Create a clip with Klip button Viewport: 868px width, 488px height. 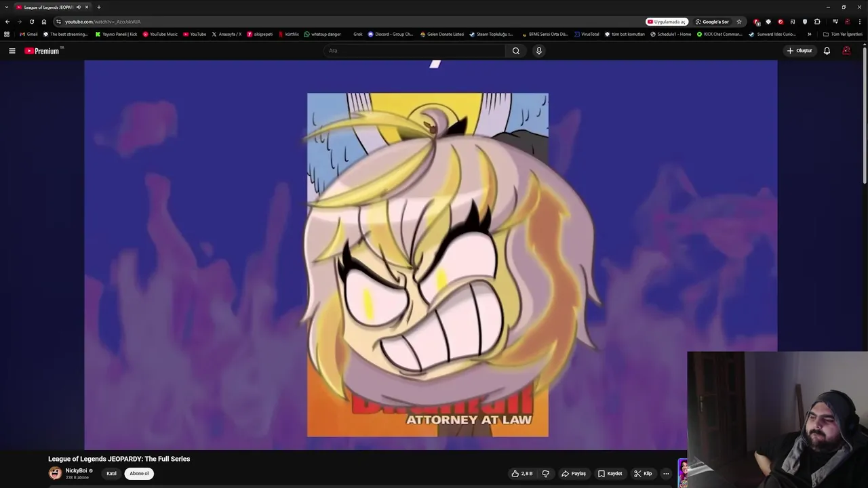coord(643,474)
